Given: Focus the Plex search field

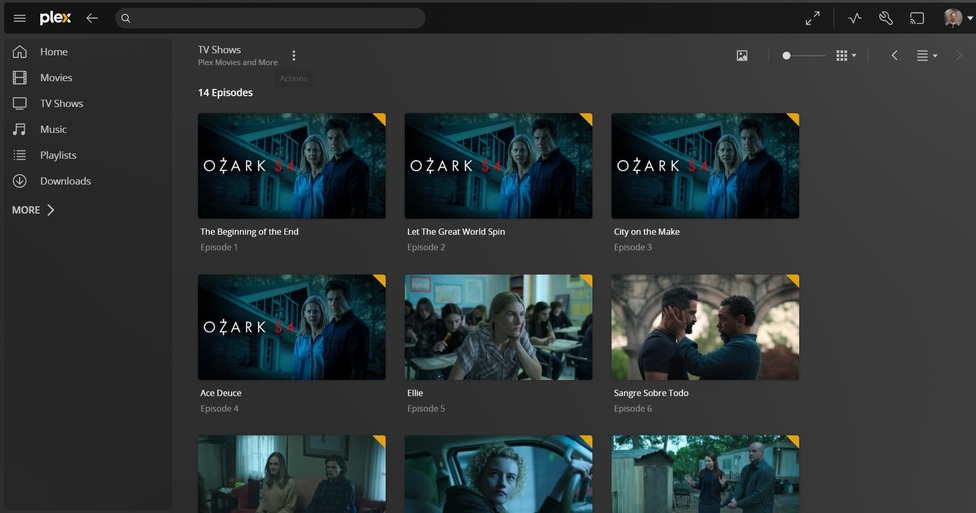Looking at the screenshot, I should coord(270,18).
